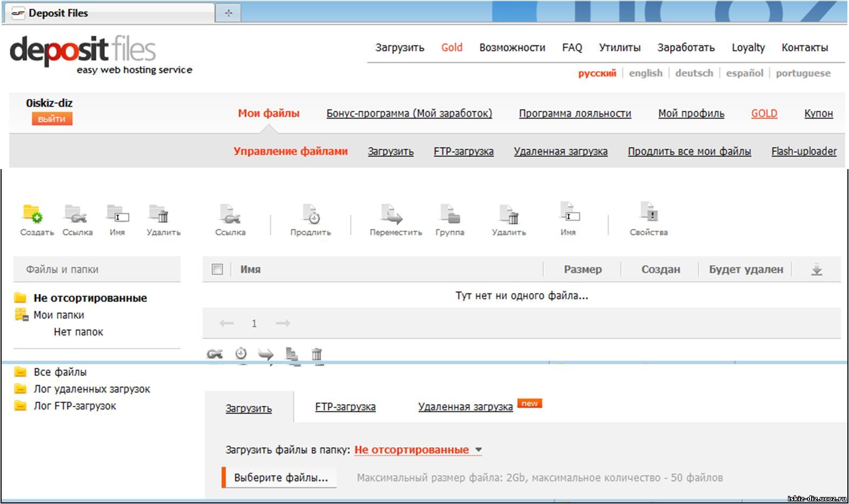Image resolution: width=849 pixels, height=504 pixels.
Task: Click the small group icon below list
Action: [x=291, y=354]
